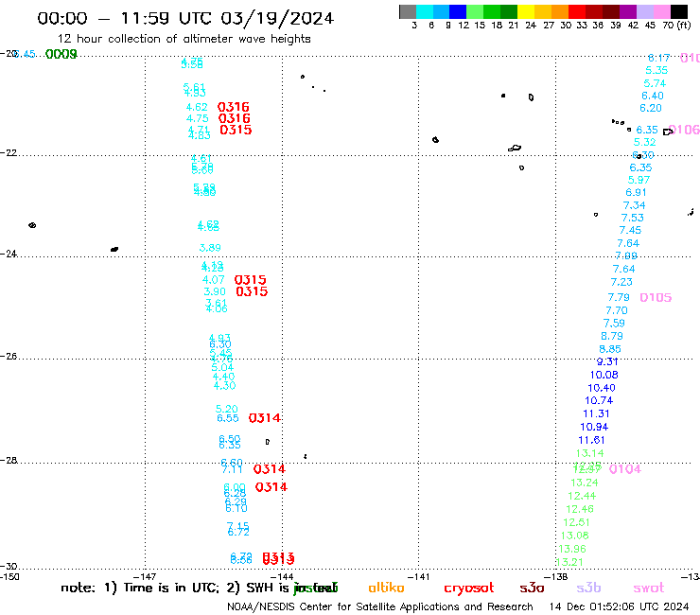Click the wave height value 6.17

click(659, 58)
